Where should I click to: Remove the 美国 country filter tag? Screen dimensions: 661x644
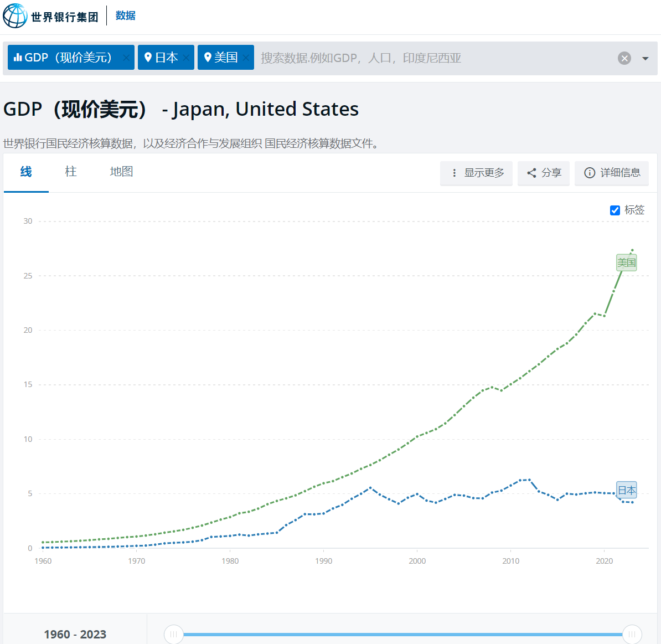click(x=246, y=58)
